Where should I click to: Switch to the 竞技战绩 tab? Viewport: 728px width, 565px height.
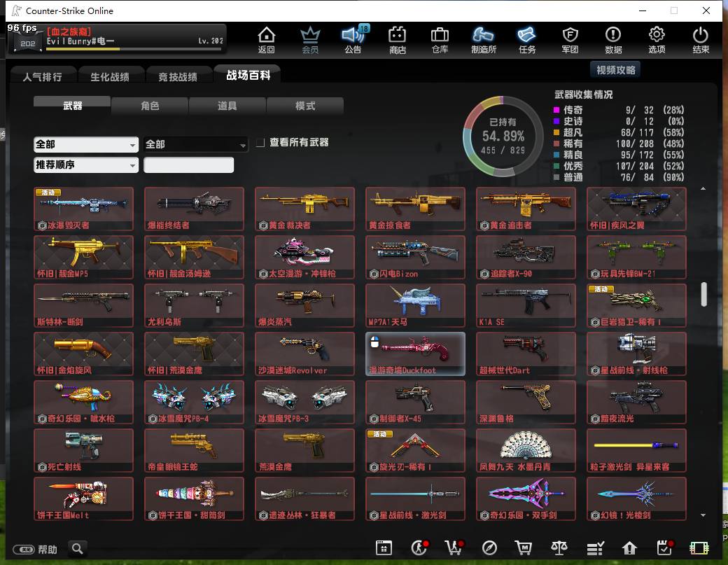pyautogui.click(x=178, y=76)
